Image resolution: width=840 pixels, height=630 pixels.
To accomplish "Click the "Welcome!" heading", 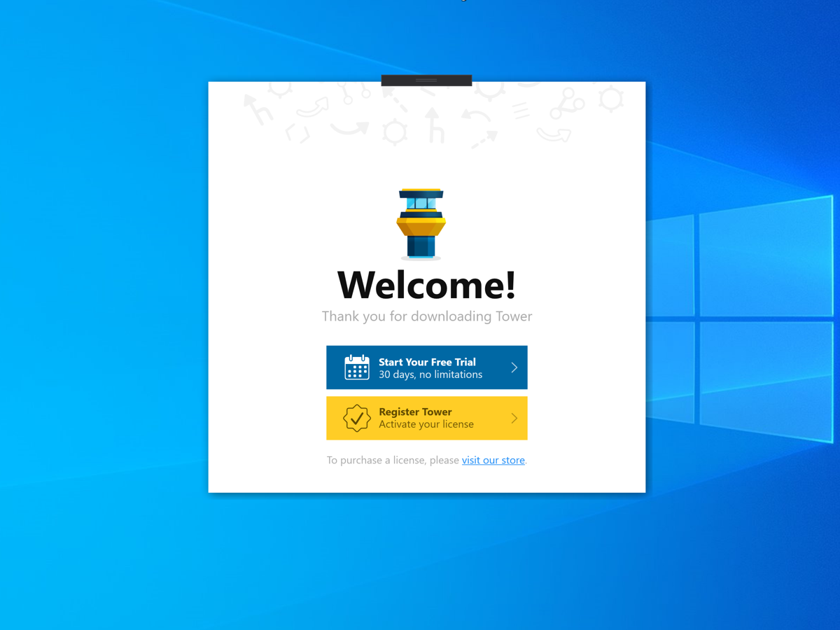I will (426, 284).
